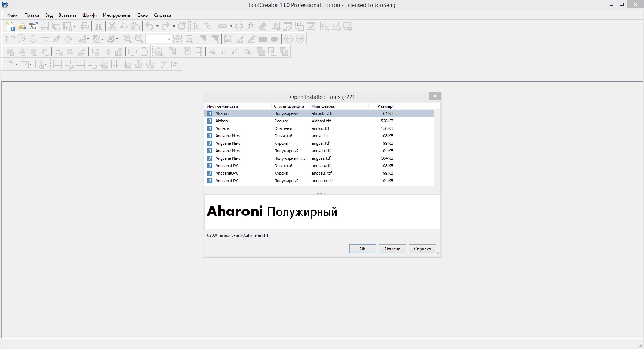Viewport: 644px width, 349px height.
Task: Click the Aharoni font preview area
Action: tap(322, 212)
